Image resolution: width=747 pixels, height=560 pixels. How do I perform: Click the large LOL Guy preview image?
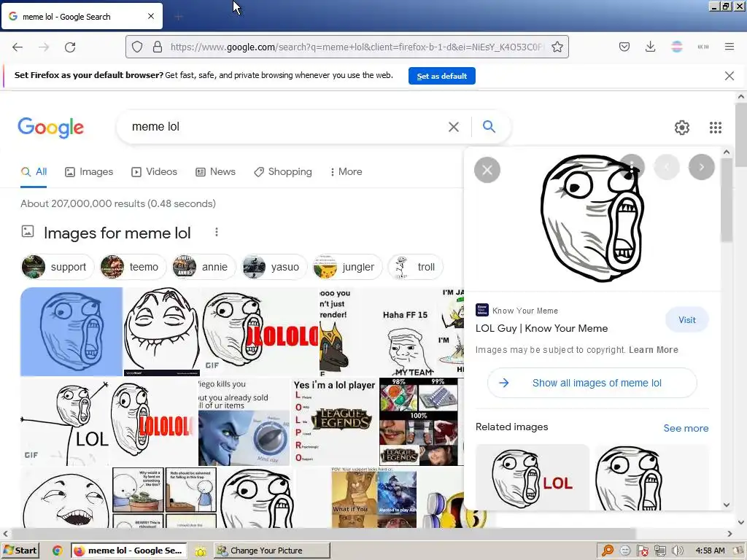click(x=592, y=218)
